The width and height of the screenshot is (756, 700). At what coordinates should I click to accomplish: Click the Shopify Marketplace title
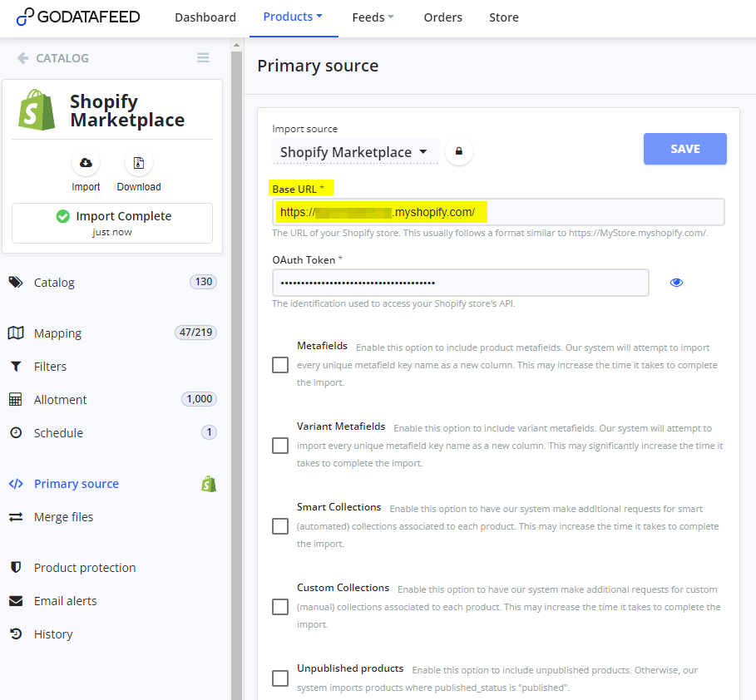[127, 111]
